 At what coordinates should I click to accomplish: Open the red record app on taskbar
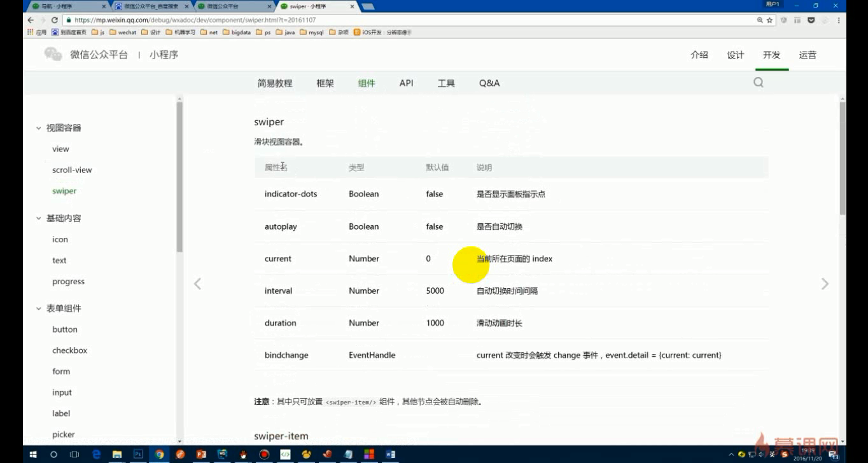pos(264,455)
